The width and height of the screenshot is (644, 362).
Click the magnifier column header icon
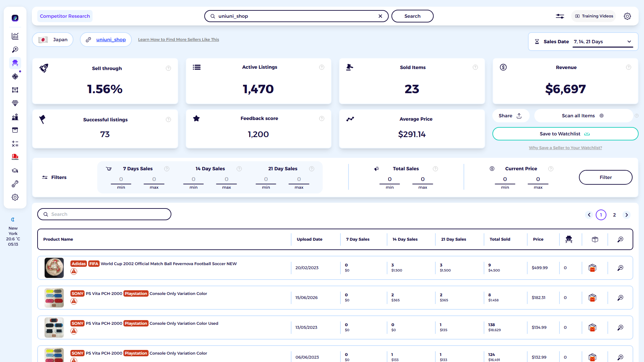(621, 239)
